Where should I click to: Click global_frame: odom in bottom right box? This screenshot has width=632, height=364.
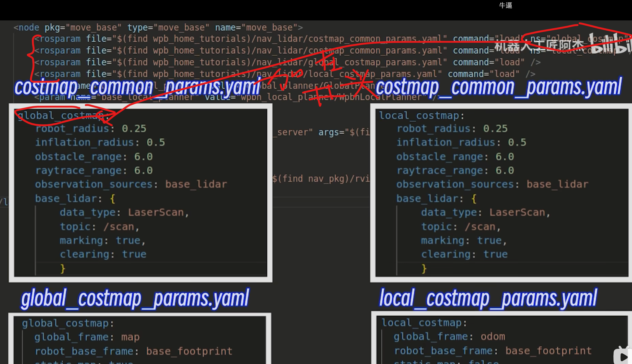point(449,337)
